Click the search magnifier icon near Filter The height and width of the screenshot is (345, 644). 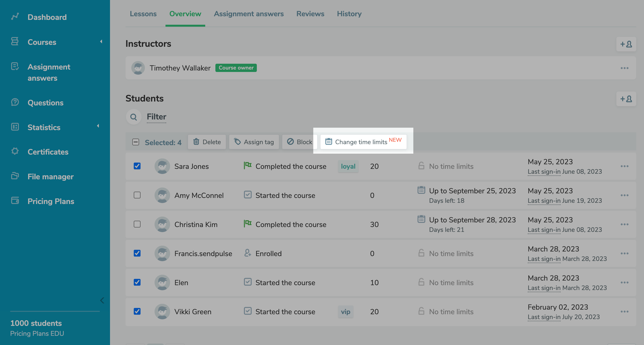(134, 117)
